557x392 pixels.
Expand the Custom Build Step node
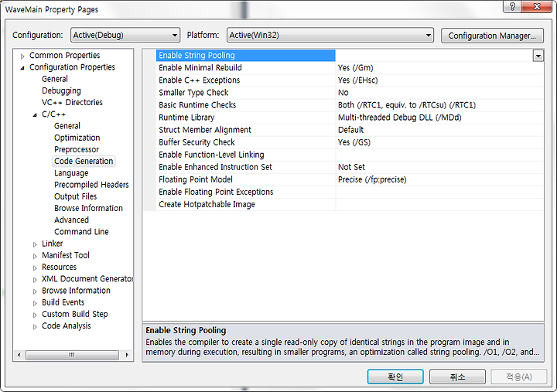pos(35,315)
